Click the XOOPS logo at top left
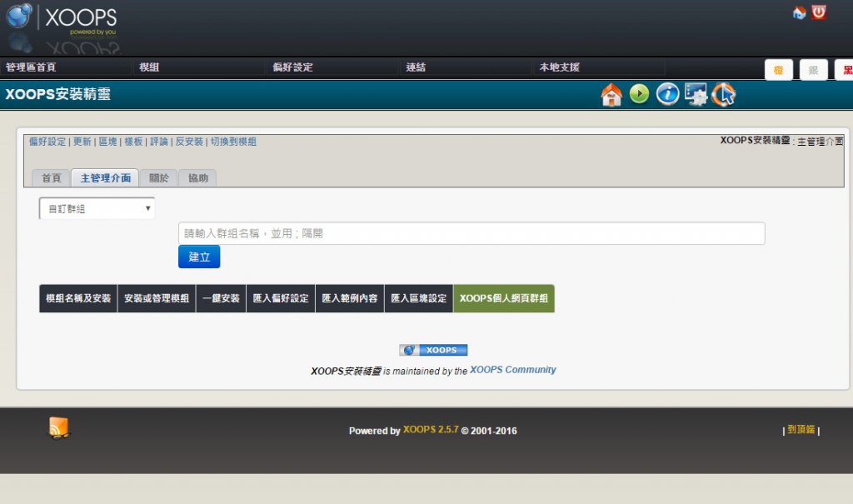Image resolution: width=853 pixels, height=504 pixels. click(62, 18)
